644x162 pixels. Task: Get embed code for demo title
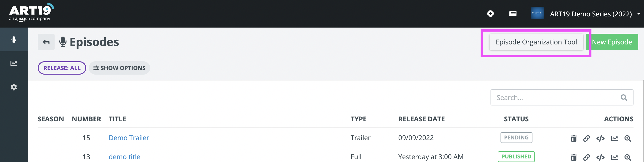click(x=600, y=157)
